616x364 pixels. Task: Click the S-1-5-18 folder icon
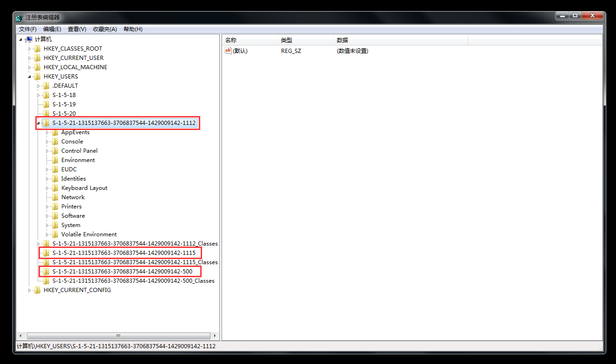pyautogui.click(x=46, y=95)
